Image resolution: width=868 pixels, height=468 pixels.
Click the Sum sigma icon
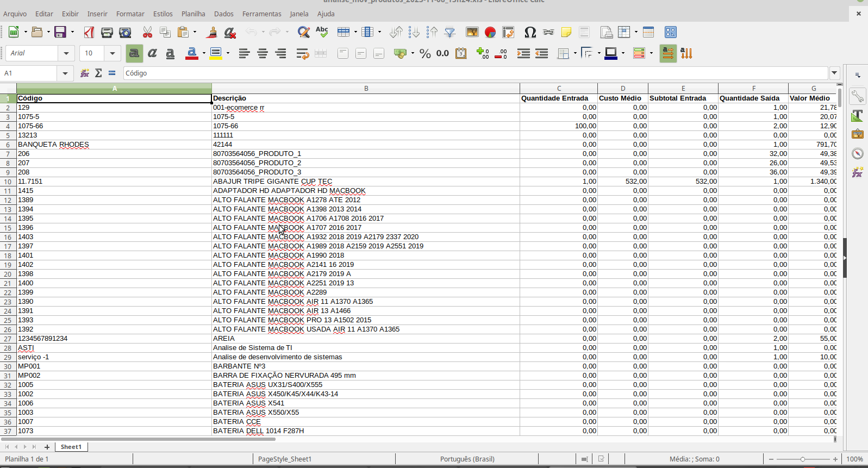coord(98,73)
